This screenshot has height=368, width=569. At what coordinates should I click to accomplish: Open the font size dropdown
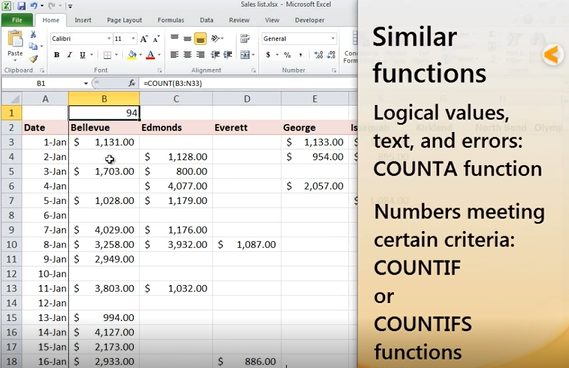[133, 38]
